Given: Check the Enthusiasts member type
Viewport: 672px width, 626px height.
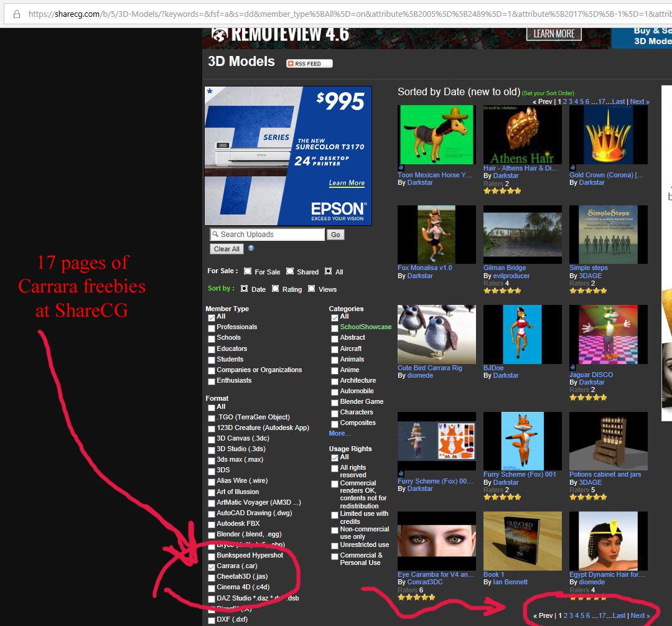Looking at the screenshot, I should (x=212, y=381).
